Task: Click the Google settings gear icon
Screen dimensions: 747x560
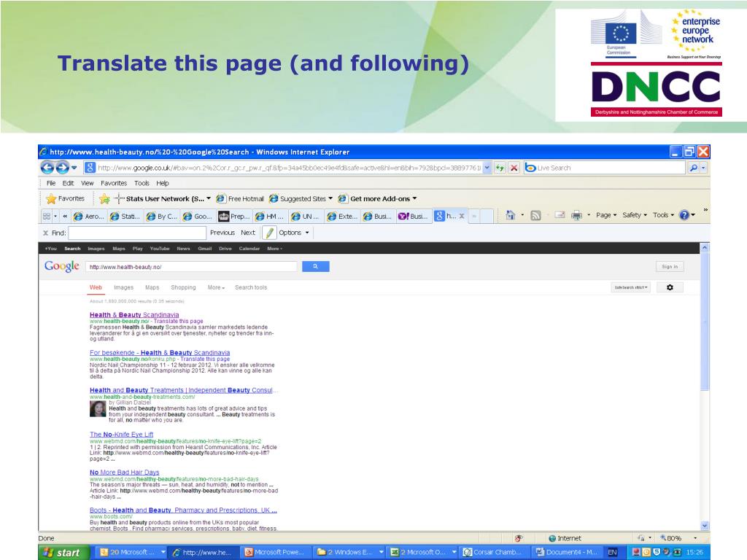Action: point(670,287)
